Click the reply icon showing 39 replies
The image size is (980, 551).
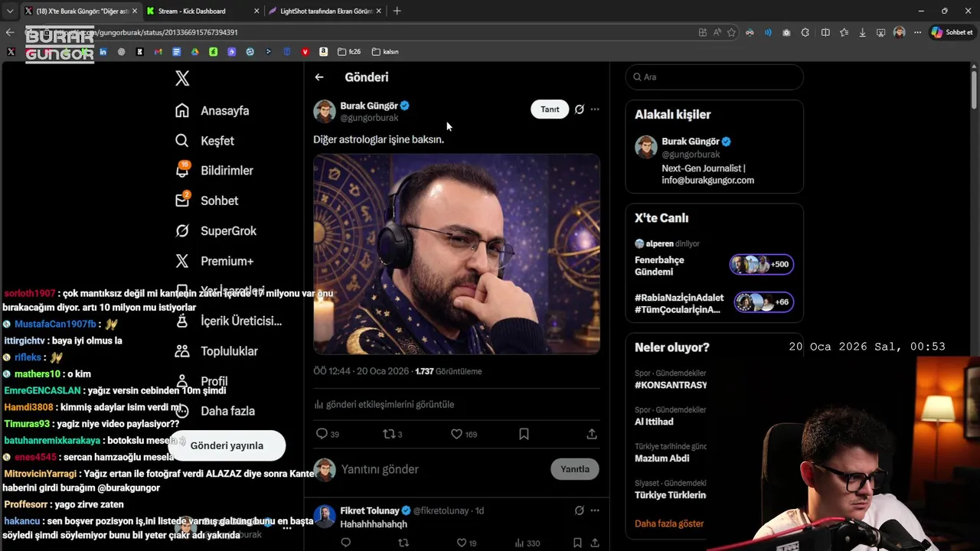pyautogui.click(x=322, y=434)
